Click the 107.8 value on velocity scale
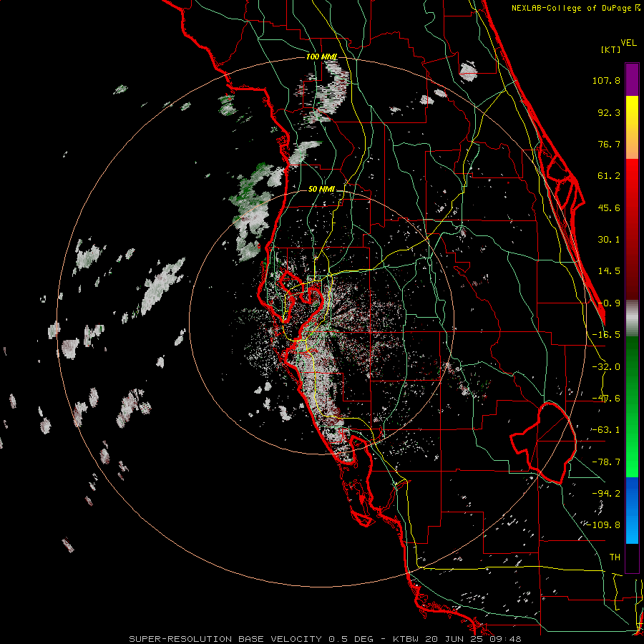 tap(606, 80)
